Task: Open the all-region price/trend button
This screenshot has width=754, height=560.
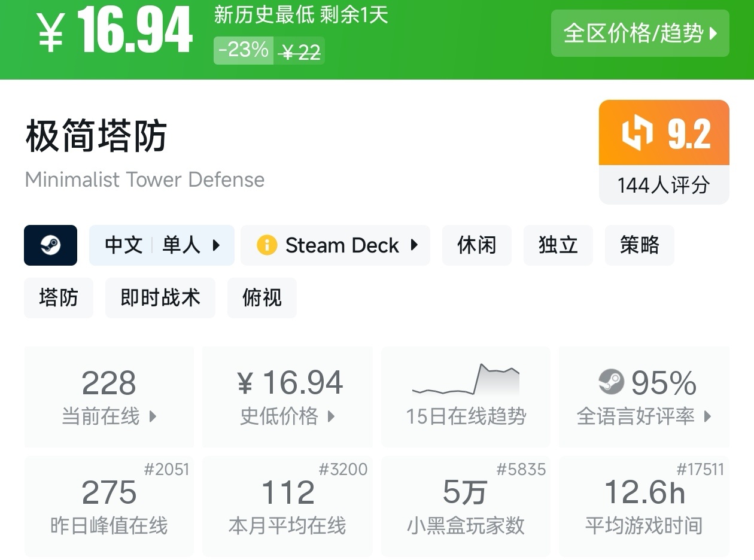Action: click(640, 34)
